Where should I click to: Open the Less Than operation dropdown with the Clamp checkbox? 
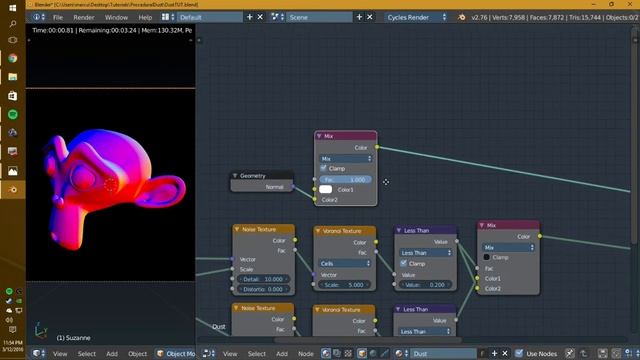point(425,253)
